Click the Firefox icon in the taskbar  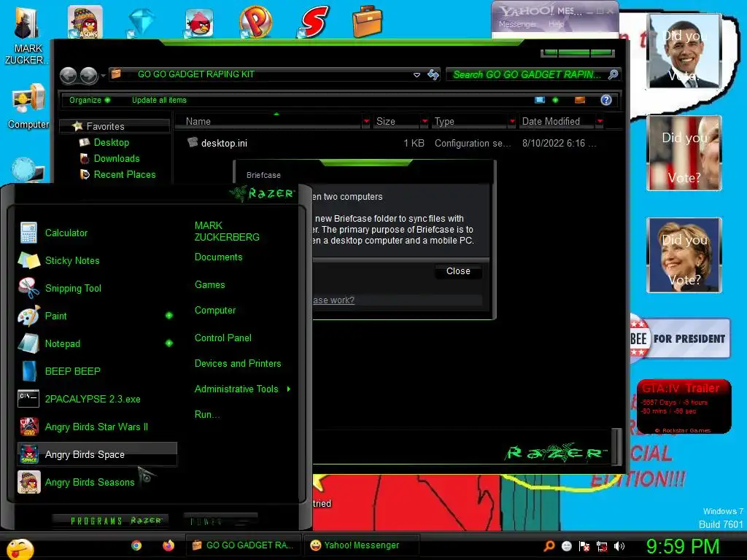(169, 545)
